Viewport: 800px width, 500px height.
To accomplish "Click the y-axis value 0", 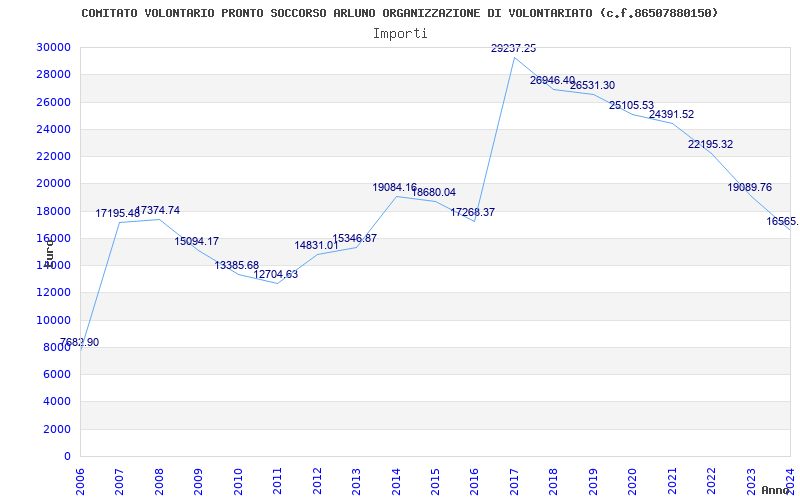I will (67, 457).
